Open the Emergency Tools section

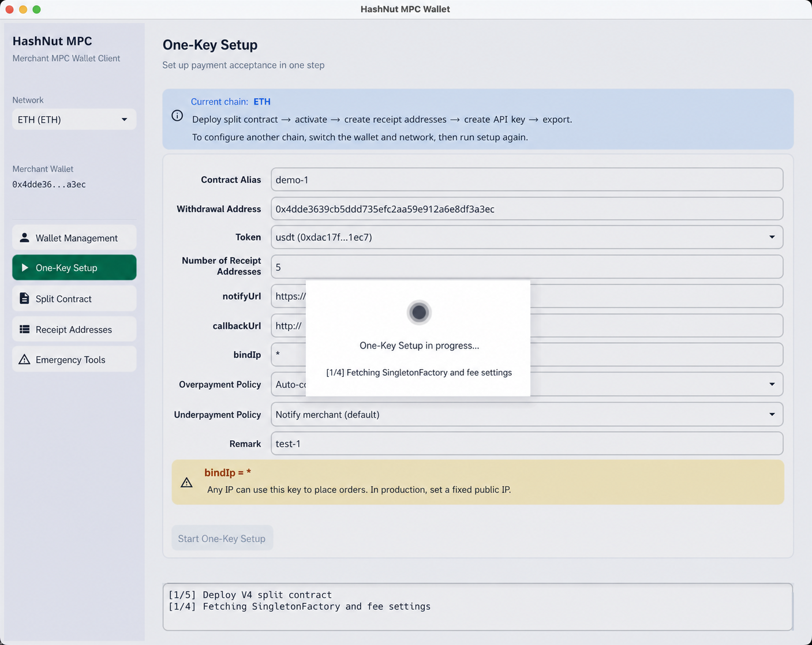pyautogui.click(x=74, y=359)
